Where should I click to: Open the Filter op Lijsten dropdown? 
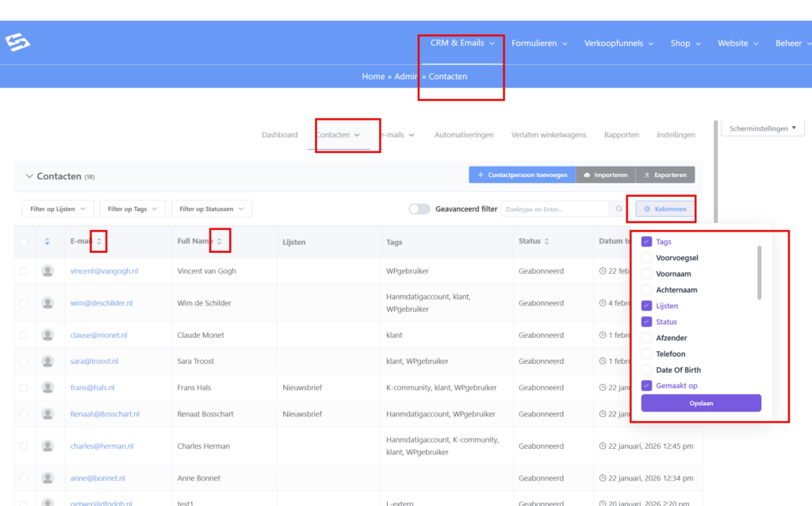57,209
